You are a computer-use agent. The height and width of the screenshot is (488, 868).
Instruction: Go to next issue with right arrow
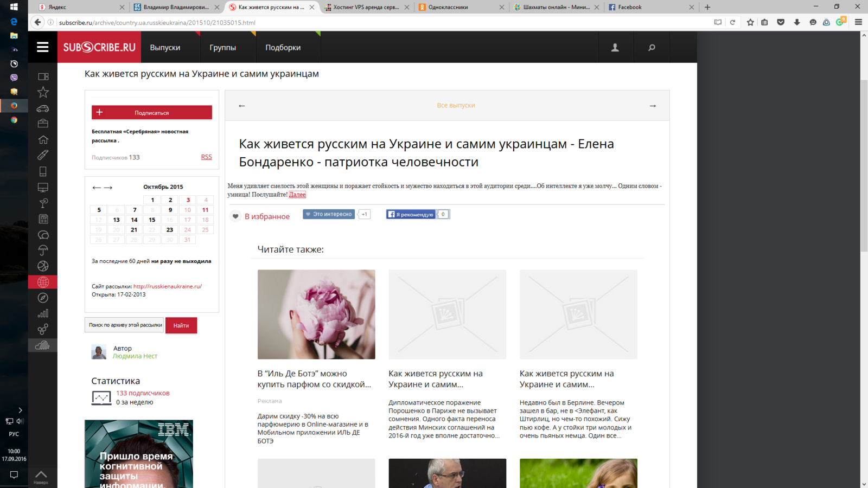tap(653, 106)
